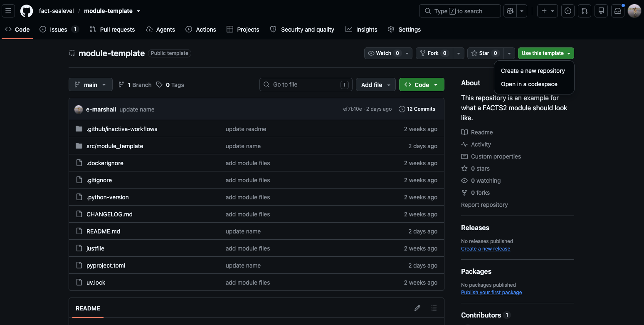This screenshot has height=325, width=644.
Task: Edit the README with pencil icon
Action: pyautogui.click(x=417, y=308)
